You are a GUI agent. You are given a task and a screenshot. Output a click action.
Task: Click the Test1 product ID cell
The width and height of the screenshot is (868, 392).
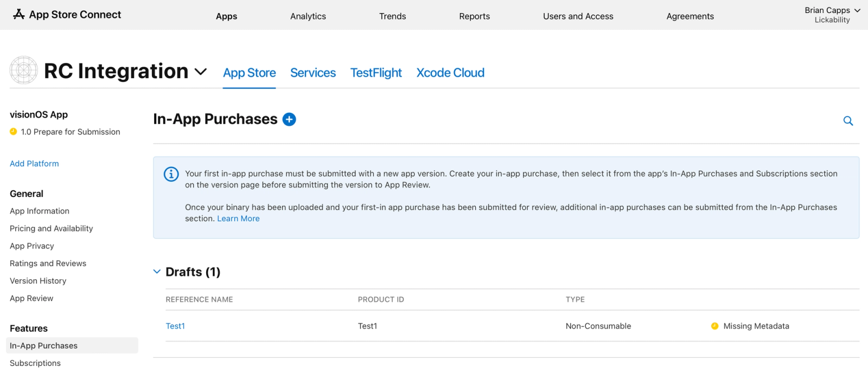tap(367, 326)
